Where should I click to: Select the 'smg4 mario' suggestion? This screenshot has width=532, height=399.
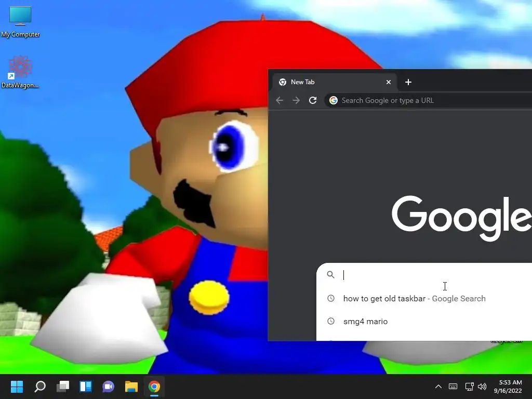point(424,321)
